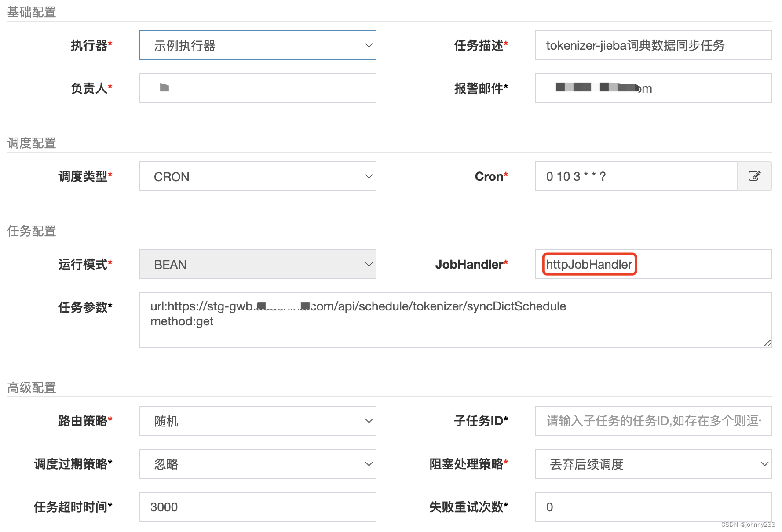
Task: Open the 调度过期策略 dropdown showing 忽略
Action: click(x=258, y=464)
